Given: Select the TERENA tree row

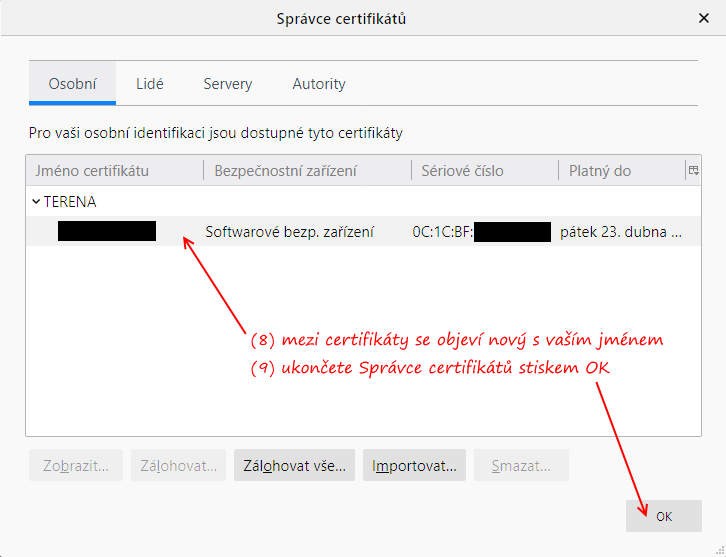Looking at the screenshot, I should pyautogui.click(x=363, y=201).
